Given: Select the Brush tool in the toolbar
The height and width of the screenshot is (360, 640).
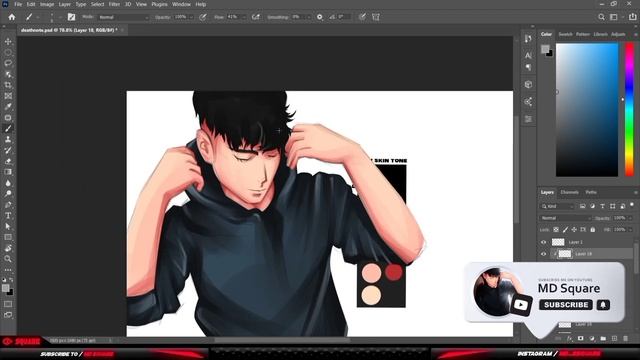Looking at the screenshot, I should [8, 129].
